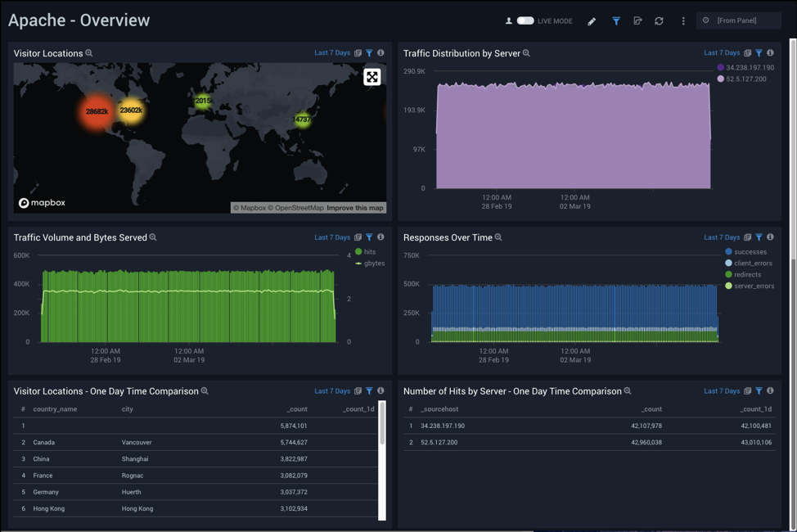Click the copy icon on Traffic Distribution by Server

[746, 52]
